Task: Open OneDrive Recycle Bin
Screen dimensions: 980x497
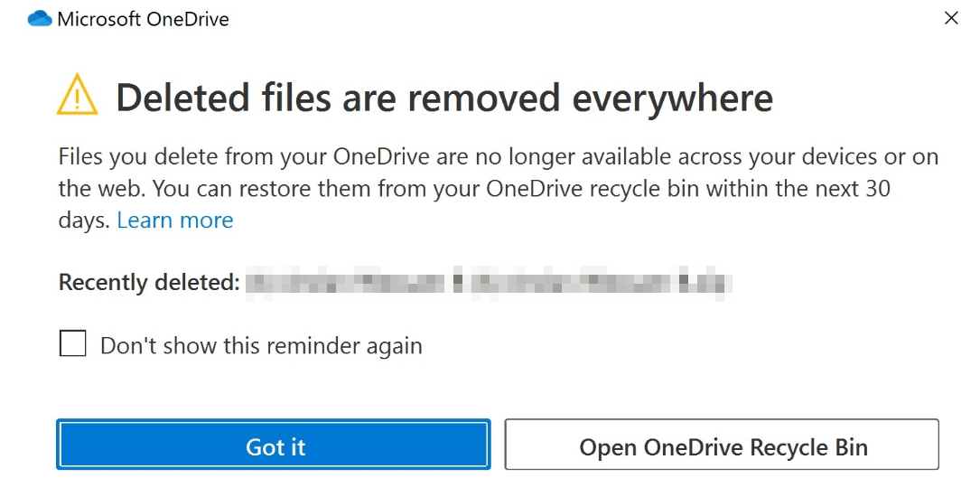Action: point(722,445)
